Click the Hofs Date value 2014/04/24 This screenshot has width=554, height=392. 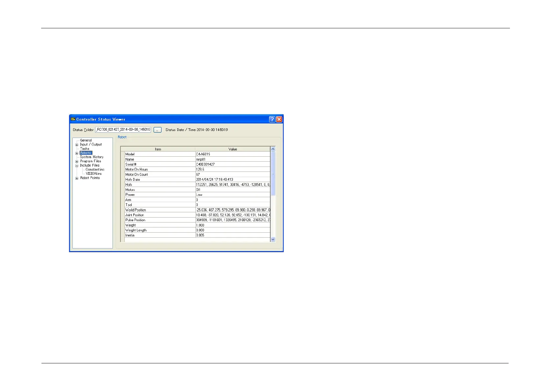point(214,179)
